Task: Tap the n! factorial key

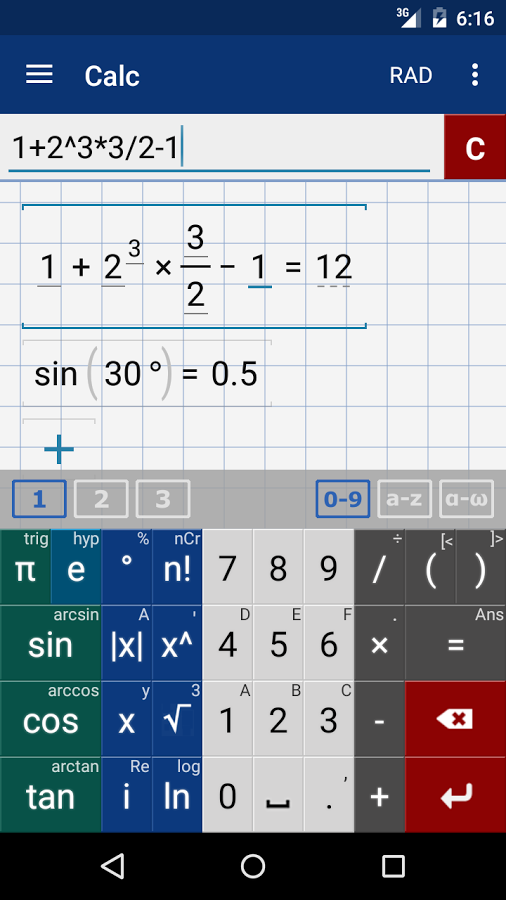Action: click(177, 567)
